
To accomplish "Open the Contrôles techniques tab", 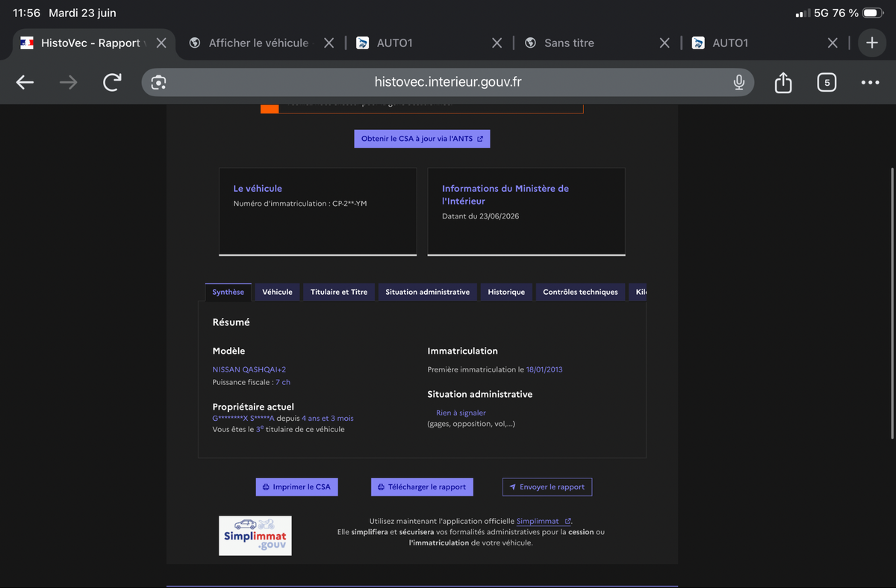I will tap(580, 292).
